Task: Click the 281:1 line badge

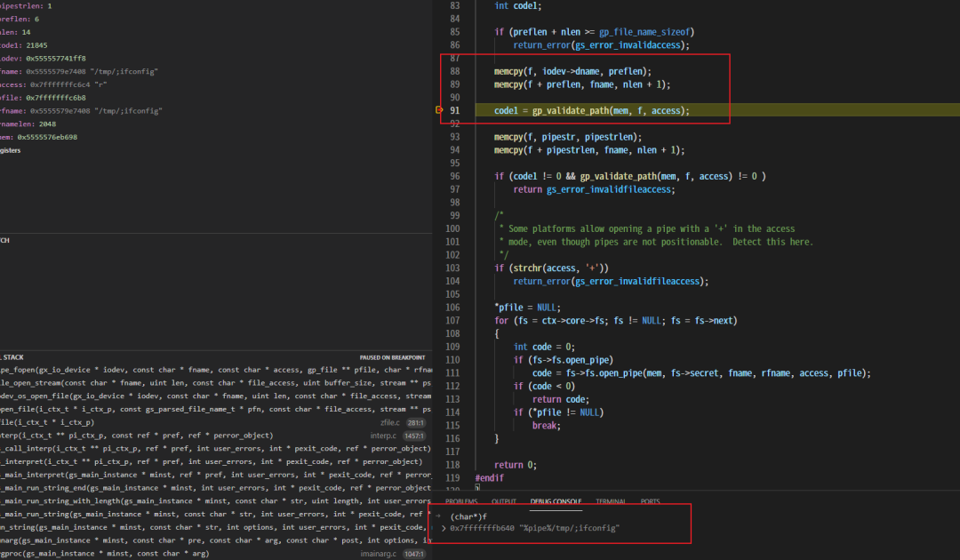Action: click(x=416, y=423)
